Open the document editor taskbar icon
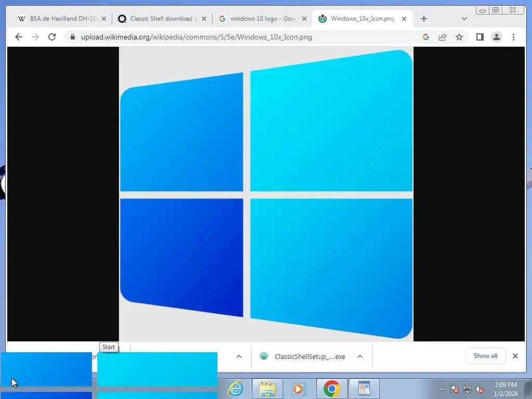 coord(364,389)
